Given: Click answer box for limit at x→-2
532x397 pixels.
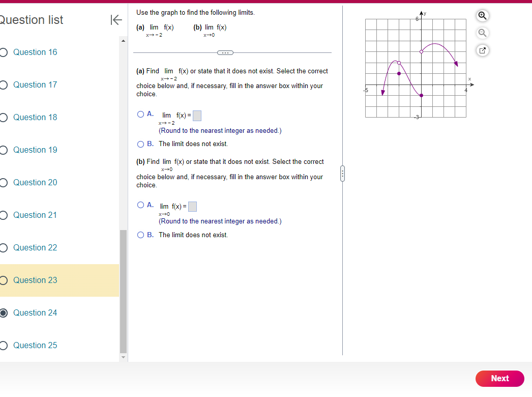Looking at the screenshot, I should coord(197,116).
